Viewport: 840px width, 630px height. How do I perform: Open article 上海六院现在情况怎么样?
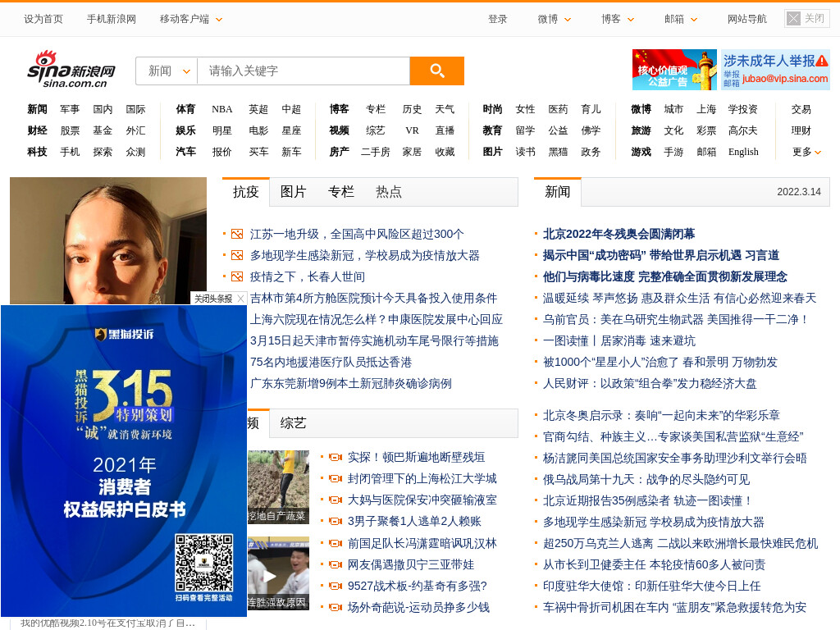point(376,320)
